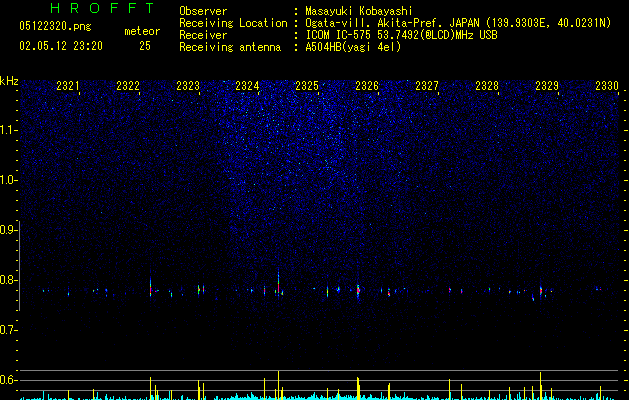Click the 1.0 kHz axis label
The height and width of the screenshot is (400, 629).
click(8, 180)
